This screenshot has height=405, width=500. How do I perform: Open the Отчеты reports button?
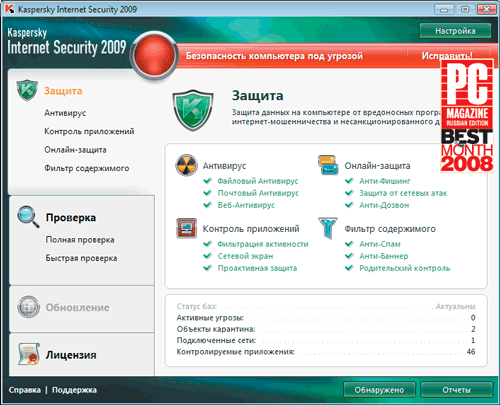(x=456, y=390)
